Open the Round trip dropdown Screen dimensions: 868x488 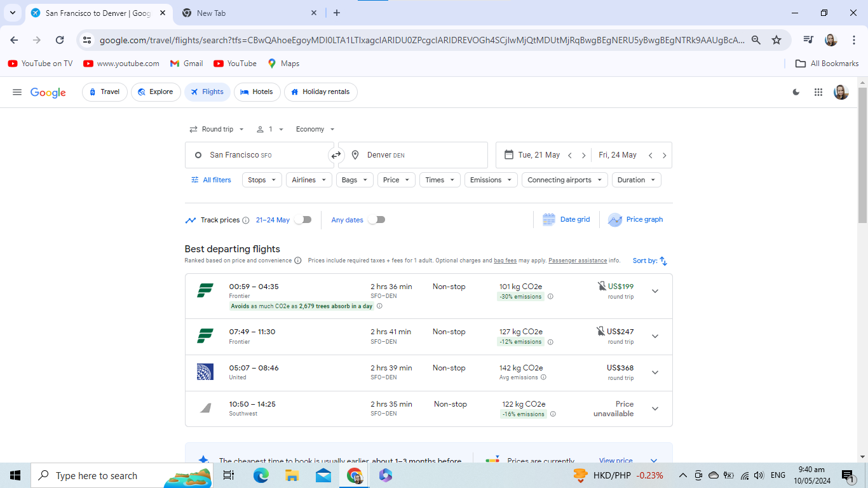click(217, 130)
